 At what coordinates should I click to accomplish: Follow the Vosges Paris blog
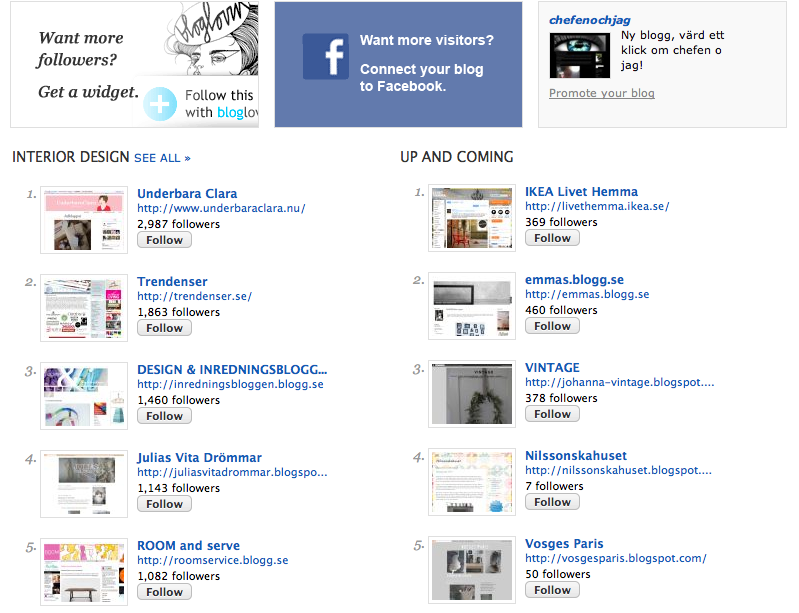click(x=552, y=590)
